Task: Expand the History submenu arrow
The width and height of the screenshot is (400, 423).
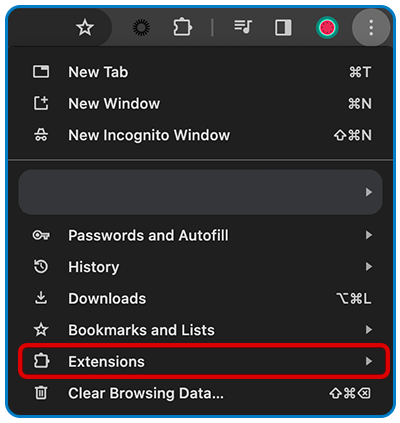Action: (x=369, y=267)
